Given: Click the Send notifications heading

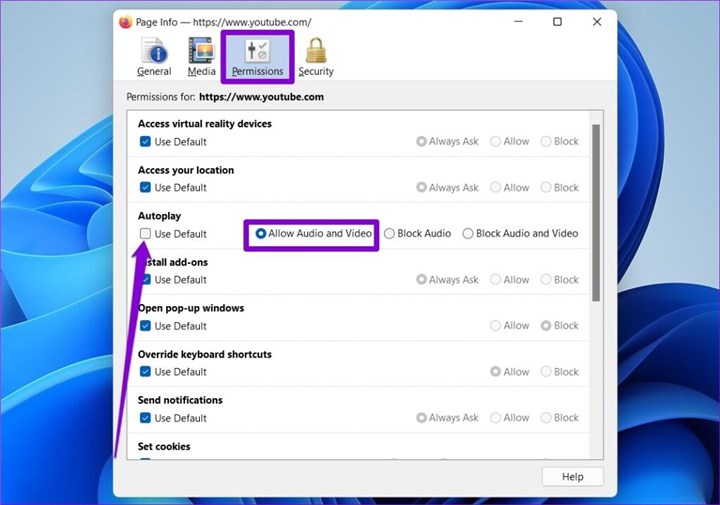Looking at the screenshot, I should tap(180, 400).
